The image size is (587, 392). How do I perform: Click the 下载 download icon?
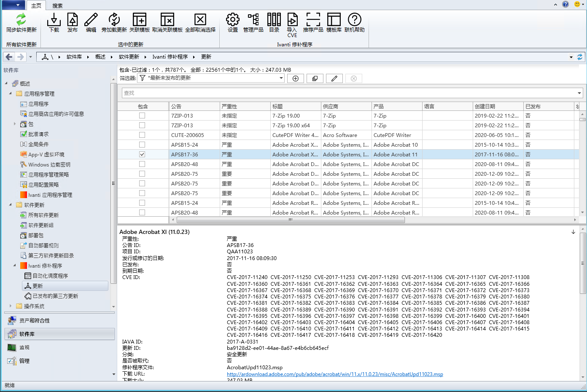click(54, 19)
